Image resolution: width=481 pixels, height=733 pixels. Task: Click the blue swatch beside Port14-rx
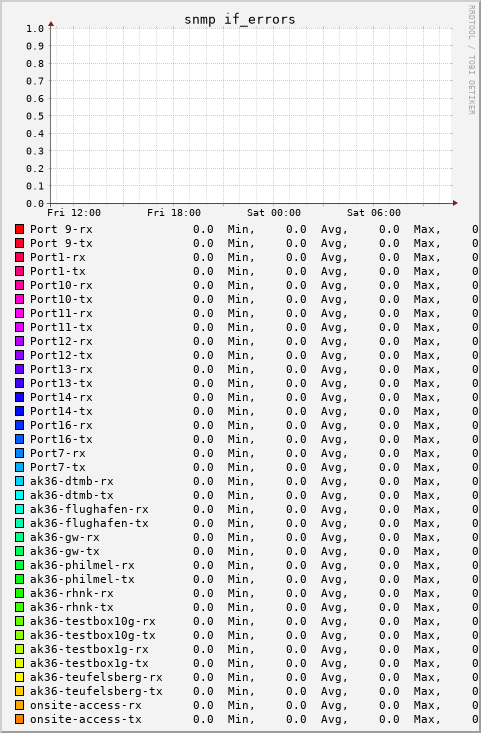pyautogui.click(x=19, y=397)
